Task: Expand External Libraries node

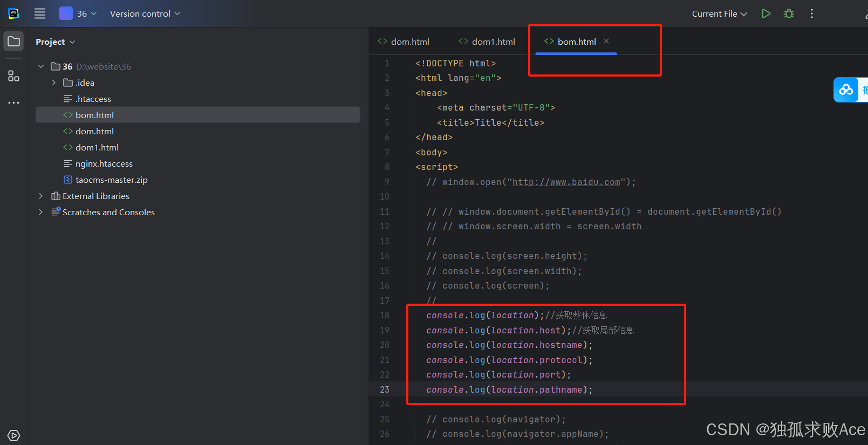Action: [40, 196]
